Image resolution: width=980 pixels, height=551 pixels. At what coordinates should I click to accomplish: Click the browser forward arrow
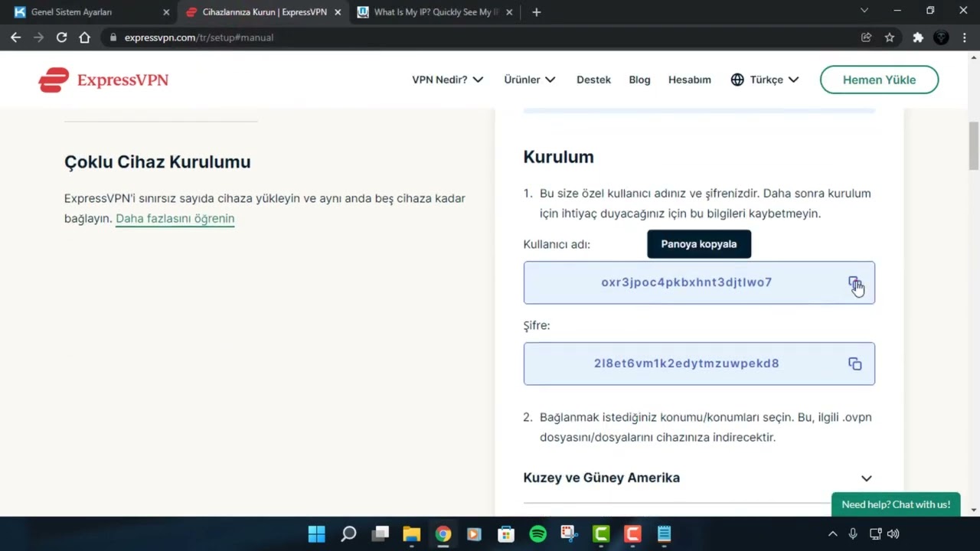(x=38, y=37)
